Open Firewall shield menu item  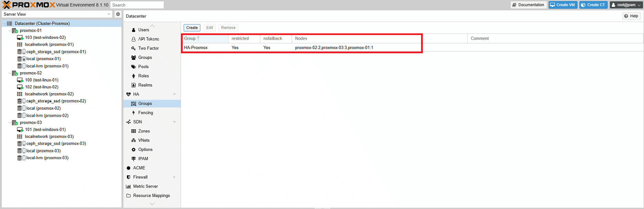pyautogui.click(x=140, y=177)
